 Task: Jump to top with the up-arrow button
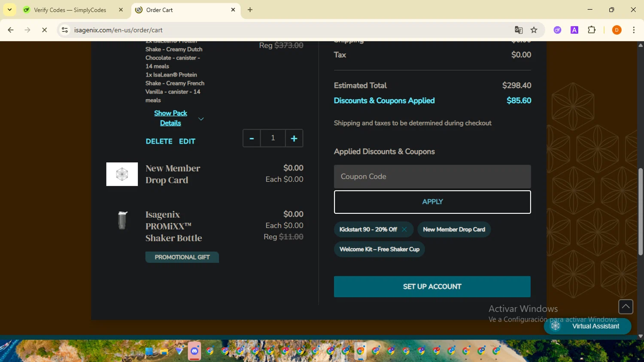point(626,307)
